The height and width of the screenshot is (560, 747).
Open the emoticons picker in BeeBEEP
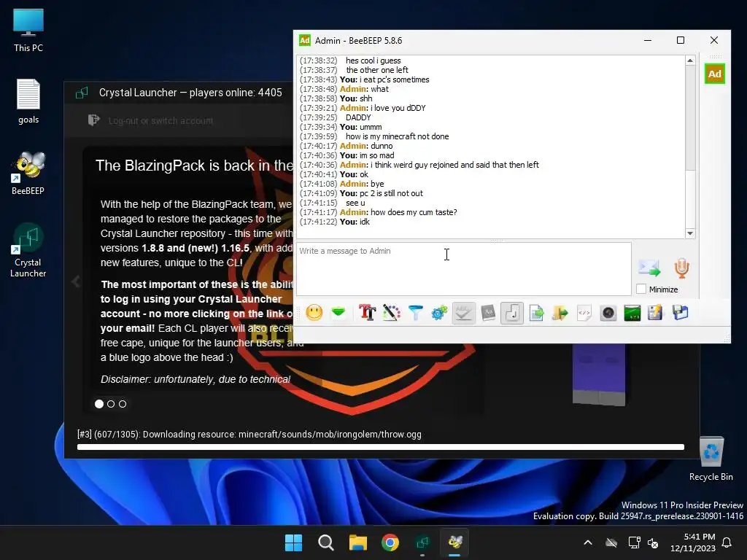[x=314, y=313]
